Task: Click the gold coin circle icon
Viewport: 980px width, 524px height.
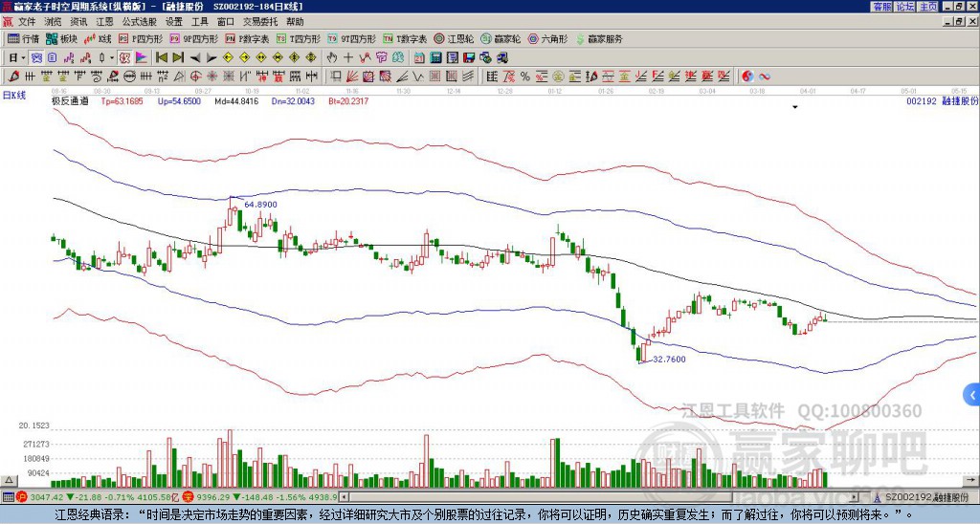Action: tap(558, 76)
